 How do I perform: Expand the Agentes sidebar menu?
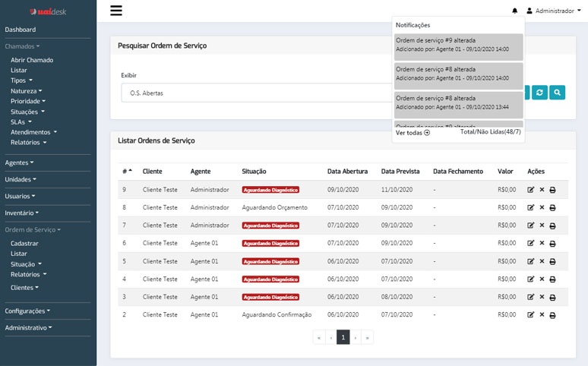click(x=19, y=162)
